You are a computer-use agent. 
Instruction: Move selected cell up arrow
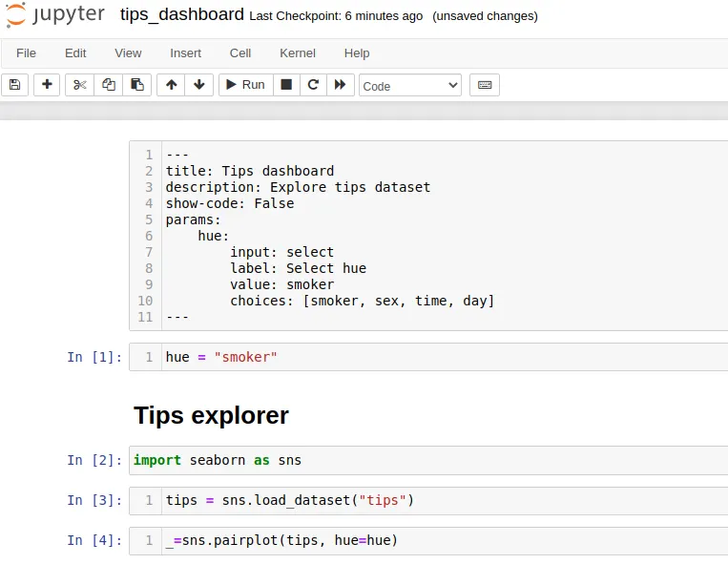click(x=172, y=85)
